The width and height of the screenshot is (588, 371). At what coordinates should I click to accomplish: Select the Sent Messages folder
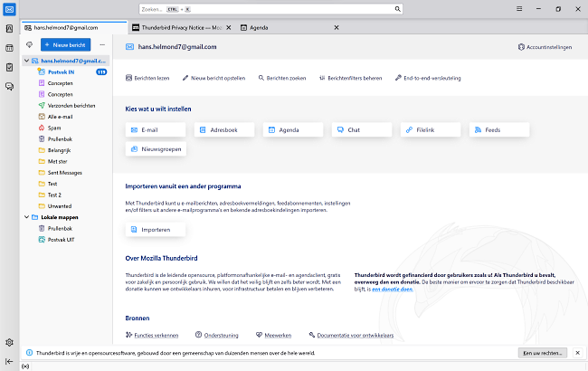click(66, 173)
